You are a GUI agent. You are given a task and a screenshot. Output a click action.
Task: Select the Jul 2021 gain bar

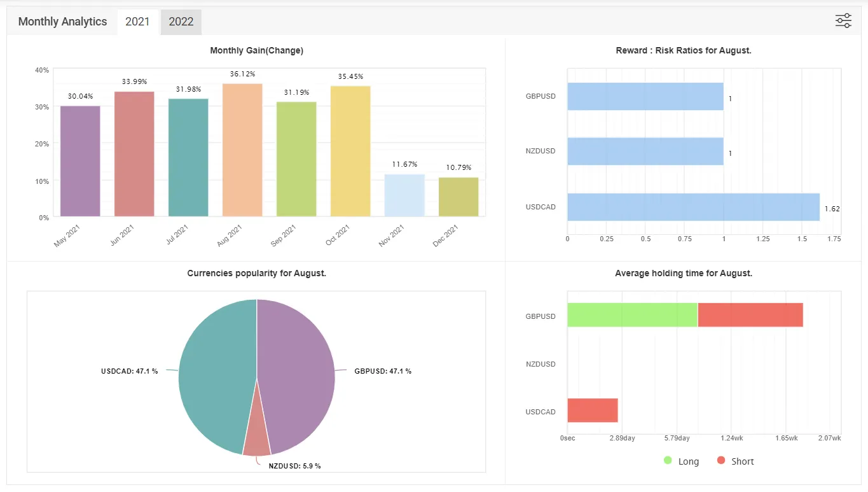tap(188, 157)
